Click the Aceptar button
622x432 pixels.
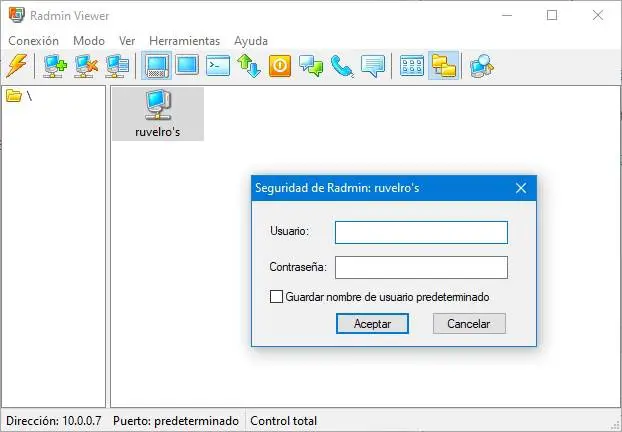(x=372, y=324)
